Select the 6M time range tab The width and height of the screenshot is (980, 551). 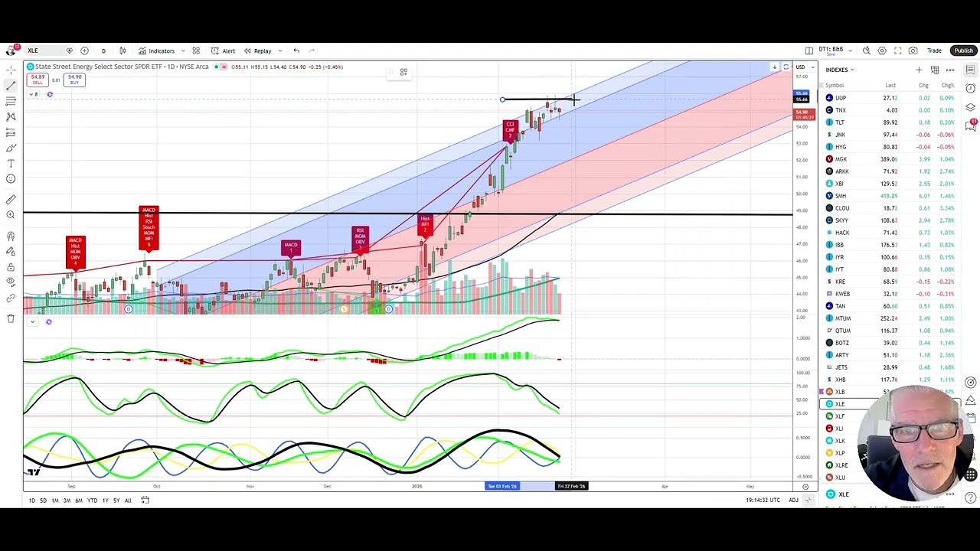(x=78, y=500)
